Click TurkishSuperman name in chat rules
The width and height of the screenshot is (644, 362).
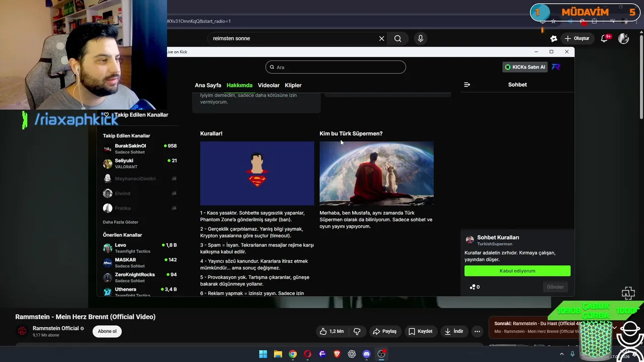[x=495, y=244]
